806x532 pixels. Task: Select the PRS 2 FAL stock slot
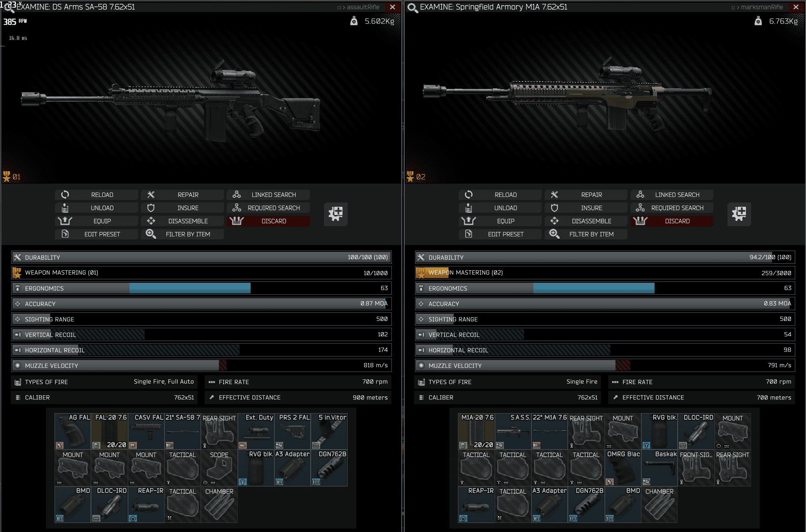(292, 431)
